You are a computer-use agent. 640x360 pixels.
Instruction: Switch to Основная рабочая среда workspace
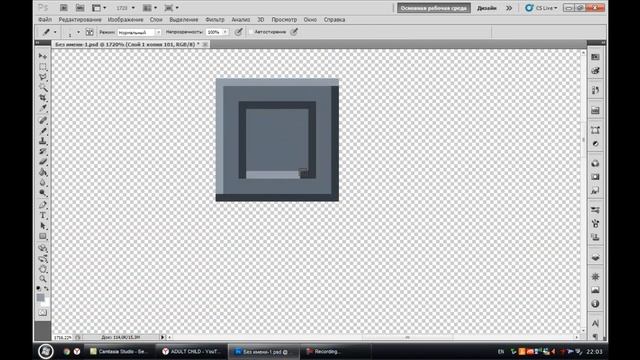click(x=433, y=8)
